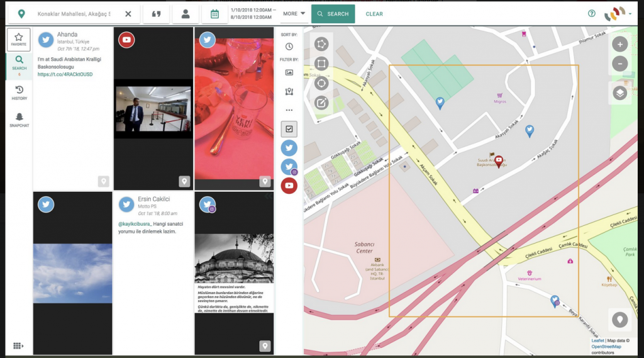Open the map layers selector
The image size is (644, 358).
click(x=619, y=93)
